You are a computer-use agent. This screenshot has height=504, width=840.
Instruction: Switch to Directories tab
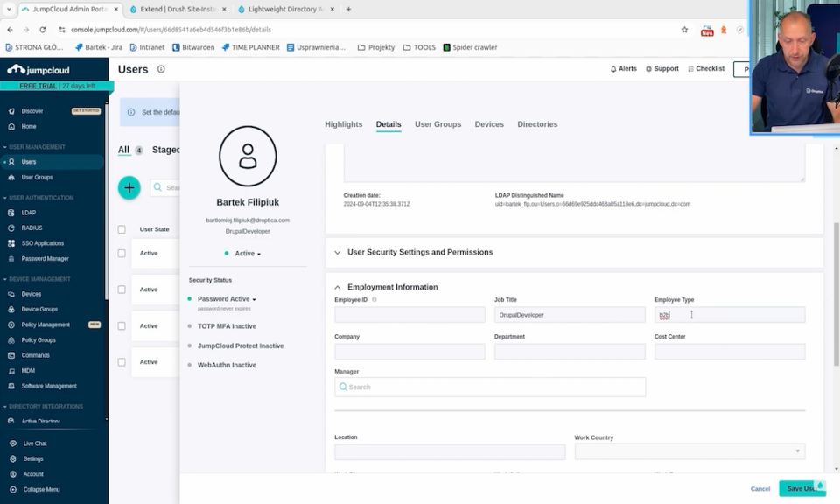(x=537, y=124)
